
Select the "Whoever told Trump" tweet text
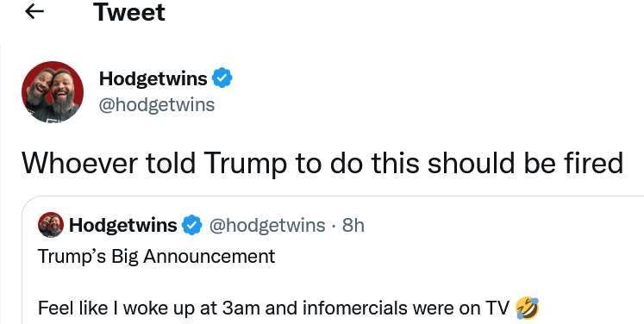coord(322,163)
